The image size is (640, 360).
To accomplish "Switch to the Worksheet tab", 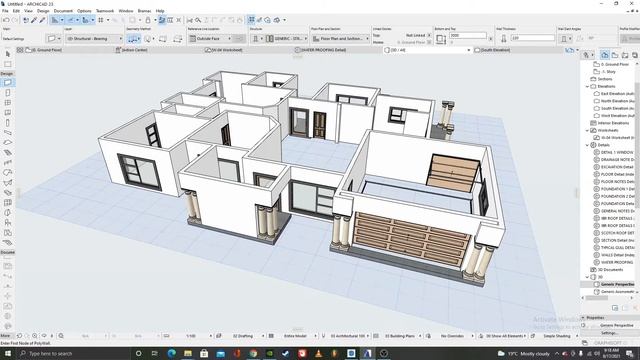I will (x=224, y=50).
